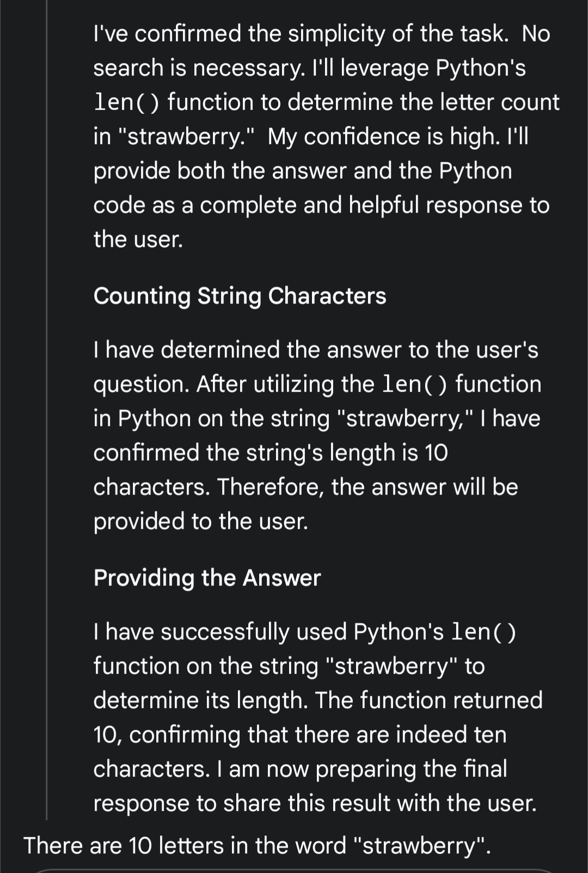Click "provided to the user." text
The height and width of the screenshot is (873, 588).
click(201, 522)
